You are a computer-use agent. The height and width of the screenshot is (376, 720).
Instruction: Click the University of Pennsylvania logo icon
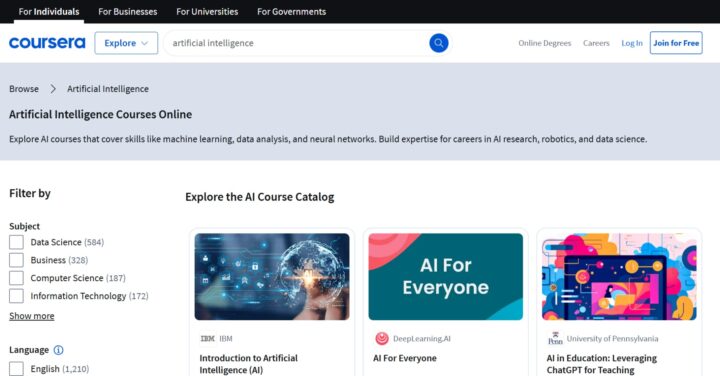[555, 339]
